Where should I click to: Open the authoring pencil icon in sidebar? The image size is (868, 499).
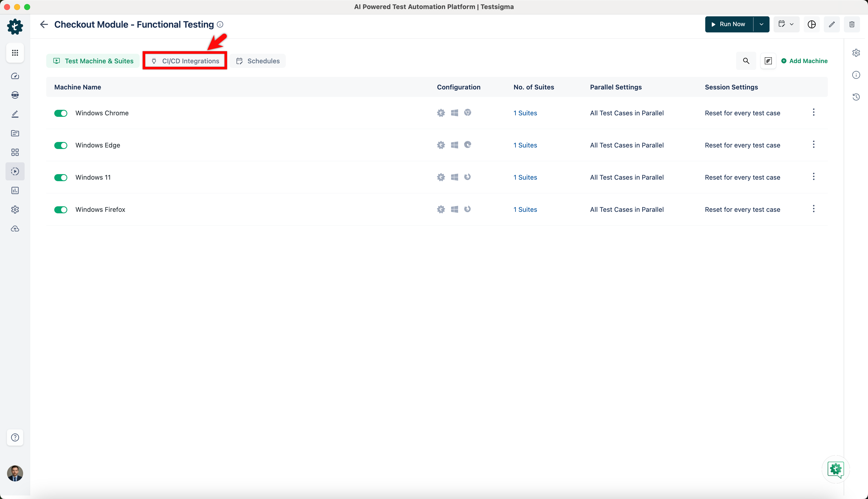click(x=15, y=114)
